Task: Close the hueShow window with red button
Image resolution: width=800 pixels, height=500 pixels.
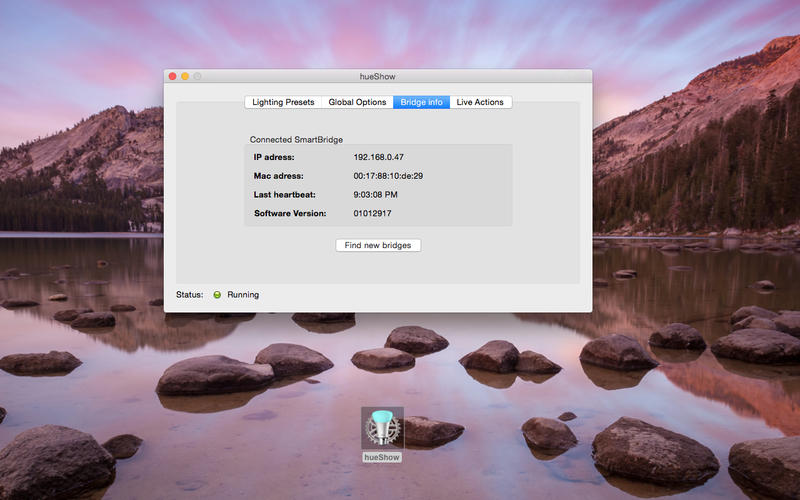Action: click(x=172, y=76)
